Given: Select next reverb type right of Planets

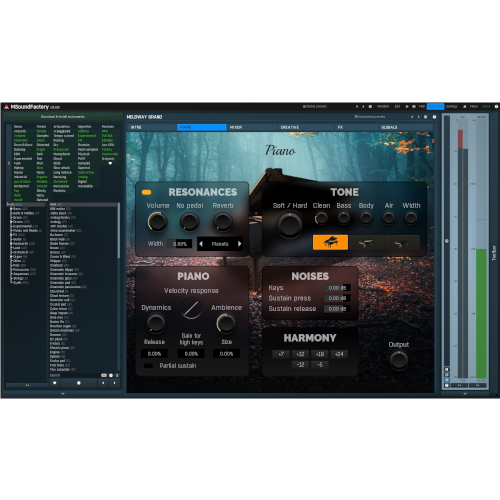Looking at the screenshot, I should [239, 244].
